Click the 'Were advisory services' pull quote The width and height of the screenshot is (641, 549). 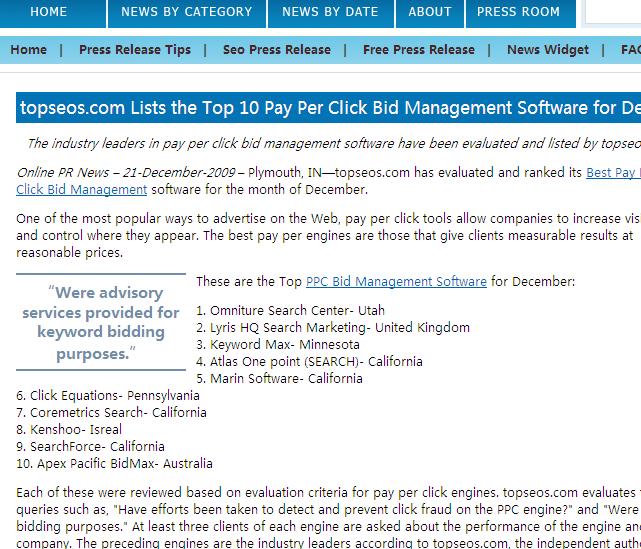101,323
